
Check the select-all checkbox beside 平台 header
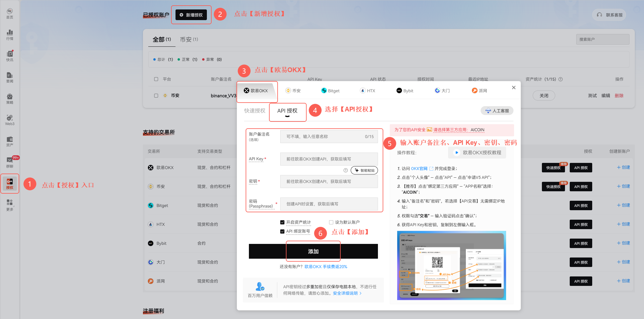[156, 79]
